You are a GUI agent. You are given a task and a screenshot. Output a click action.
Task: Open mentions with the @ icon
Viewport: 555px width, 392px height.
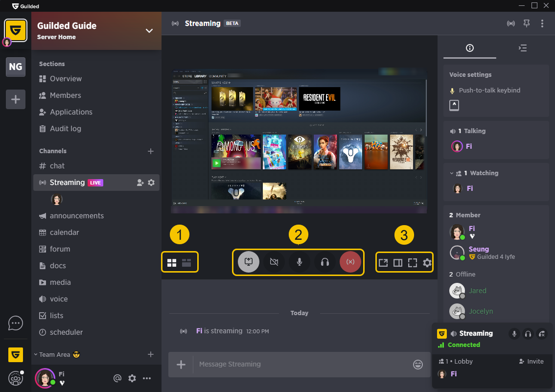[x=117, y=378]
